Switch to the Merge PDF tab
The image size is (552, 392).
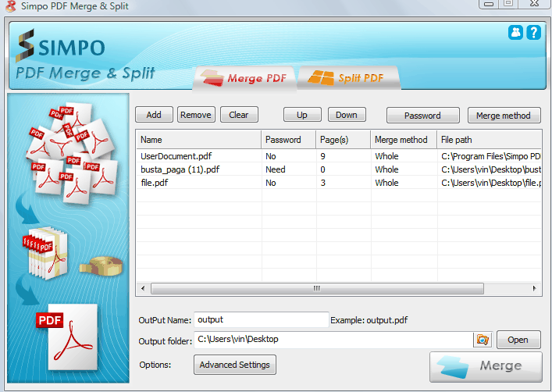coord(245,78)
